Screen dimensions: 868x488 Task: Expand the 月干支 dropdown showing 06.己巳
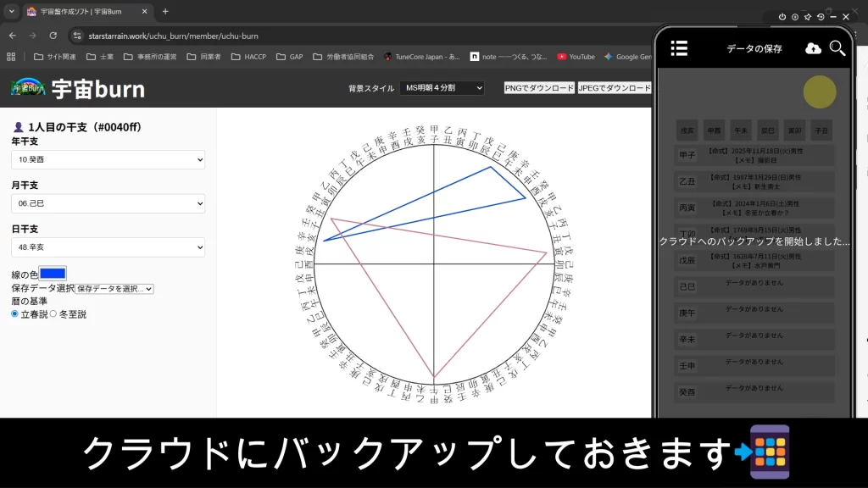pyautogui.click(x=108, y=203)
